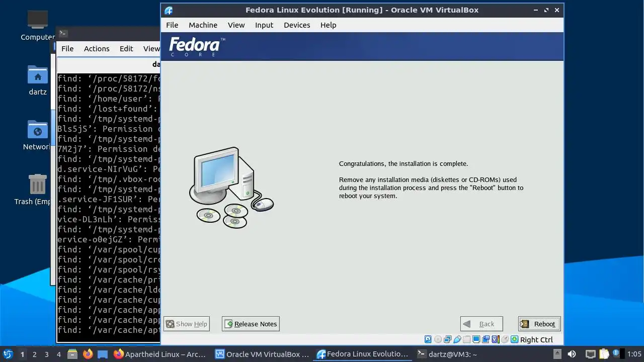Launch Firefox from taskbar quick launch icon
Image resolution: width=644 pixels, height=362 pixels.
click(88, 354)
